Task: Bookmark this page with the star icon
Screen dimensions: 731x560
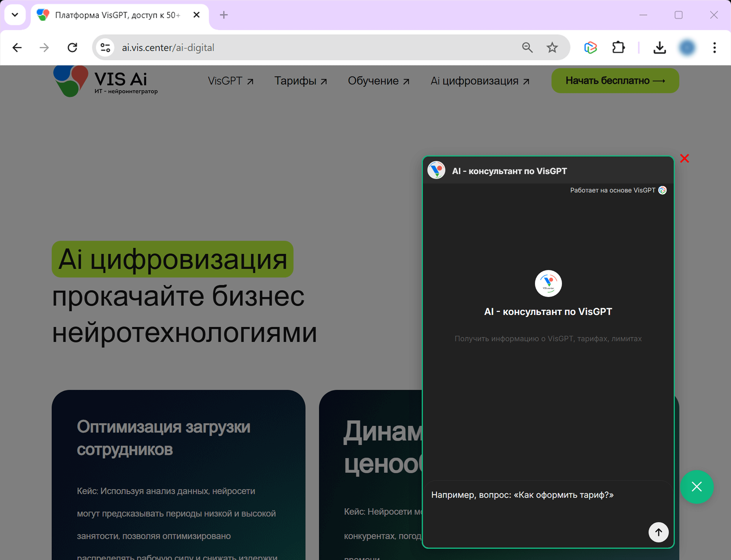Action: 552,48
